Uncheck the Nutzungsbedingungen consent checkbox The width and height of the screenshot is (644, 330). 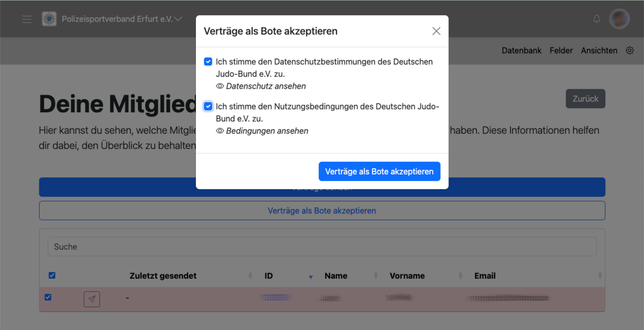(208, 106)
